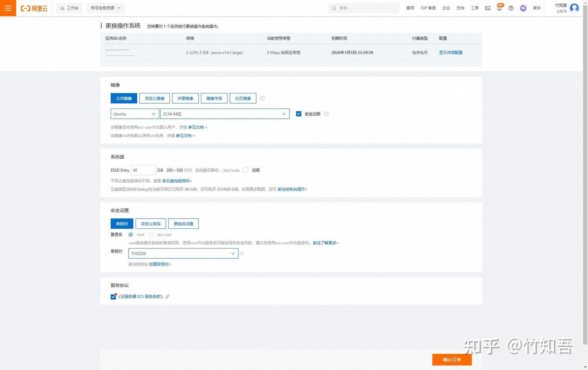588x370 pixels.
Task: Open the 企业 menu
Action: click(446, 8)
